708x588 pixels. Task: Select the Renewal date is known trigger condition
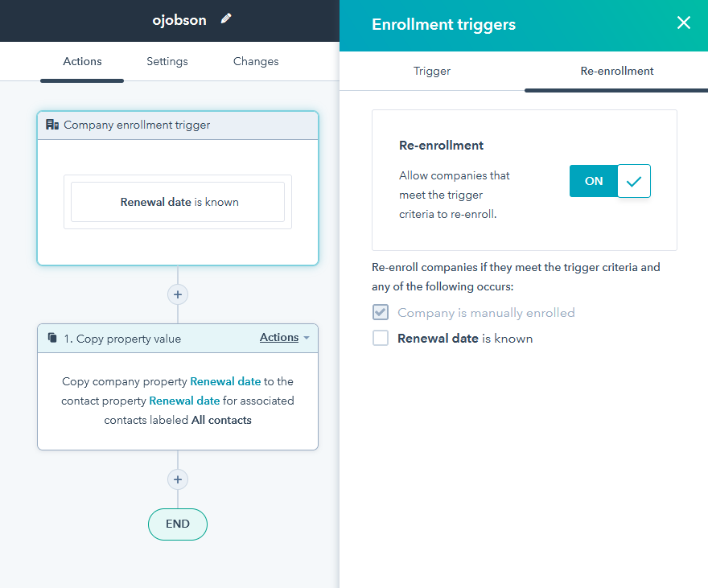click(x=177, y=202)
